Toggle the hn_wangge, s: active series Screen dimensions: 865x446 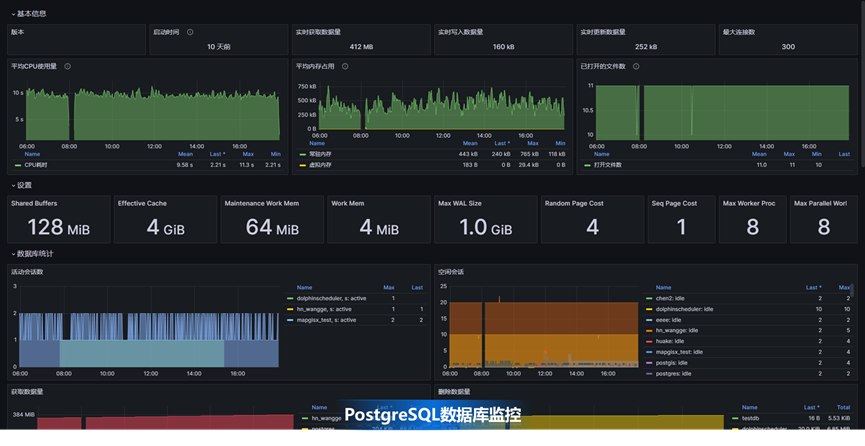coord(324,309)
